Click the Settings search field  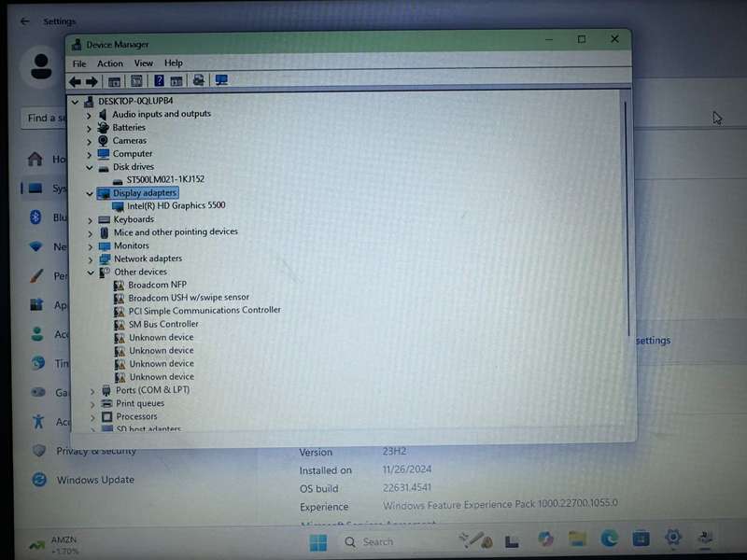pos(44,118)
